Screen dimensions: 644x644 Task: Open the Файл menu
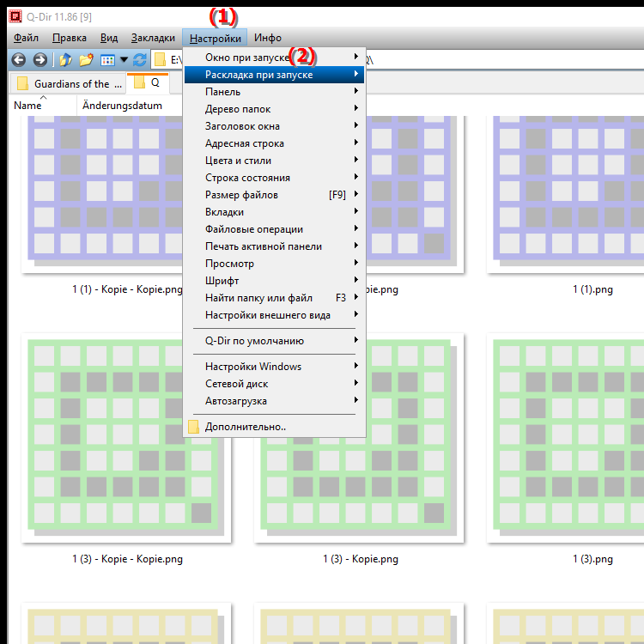pyautogui.click(x=26, y=38)
